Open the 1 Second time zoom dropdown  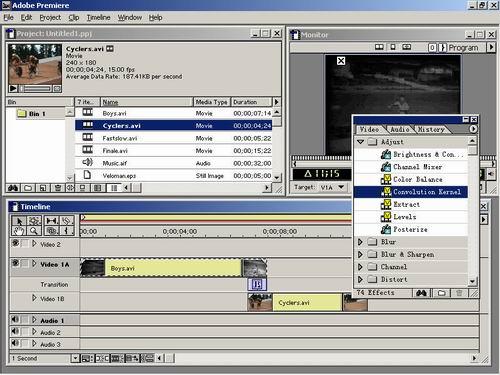pos(76,358)
